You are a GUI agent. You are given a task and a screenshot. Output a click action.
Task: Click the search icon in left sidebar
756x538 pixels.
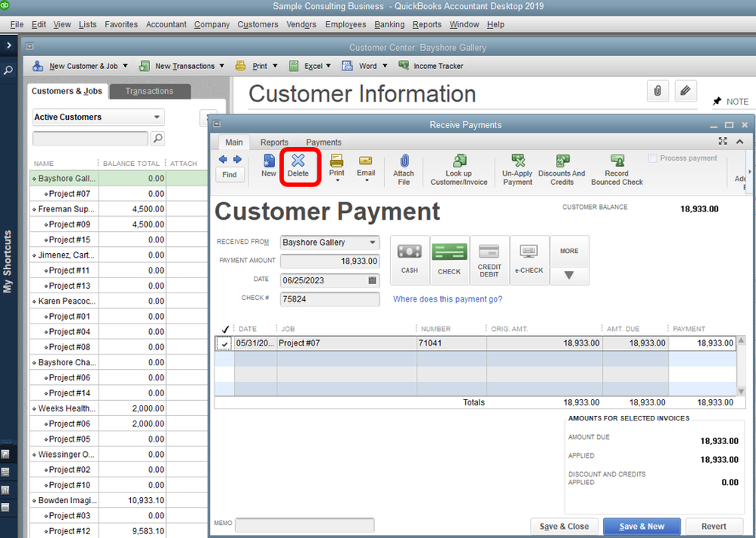(8, 70)
